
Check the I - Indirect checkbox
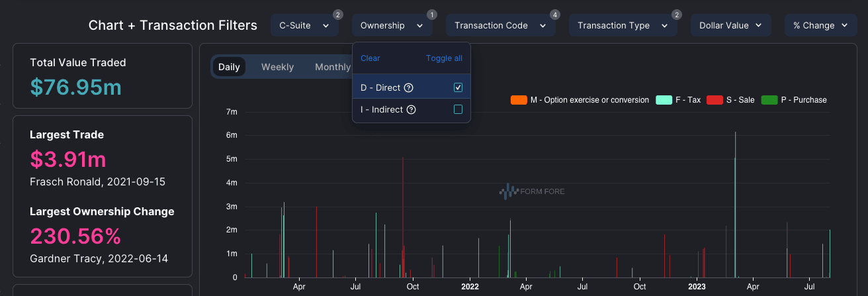coord(458,110)
